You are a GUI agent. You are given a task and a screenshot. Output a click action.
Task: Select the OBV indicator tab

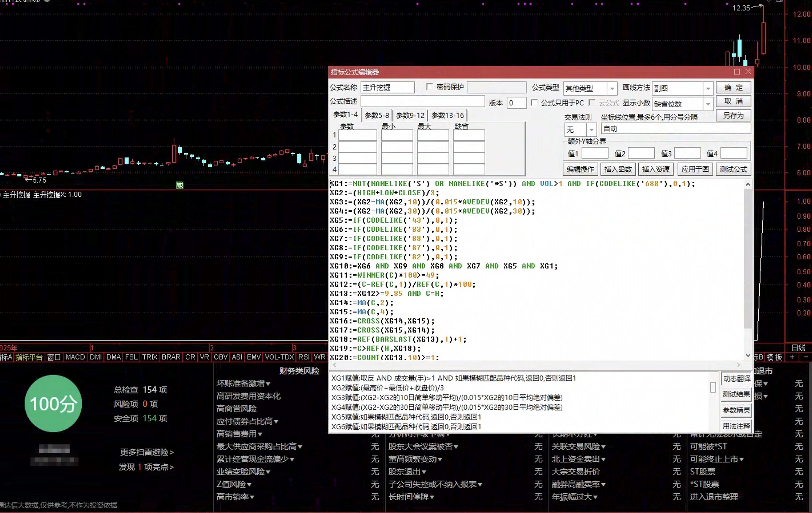(x=221, y=357)
